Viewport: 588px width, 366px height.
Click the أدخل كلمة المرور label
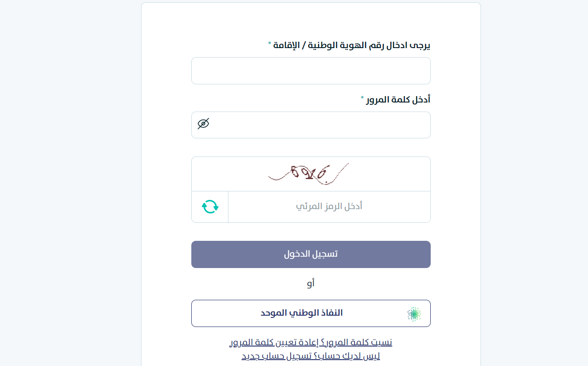point(398,99)
